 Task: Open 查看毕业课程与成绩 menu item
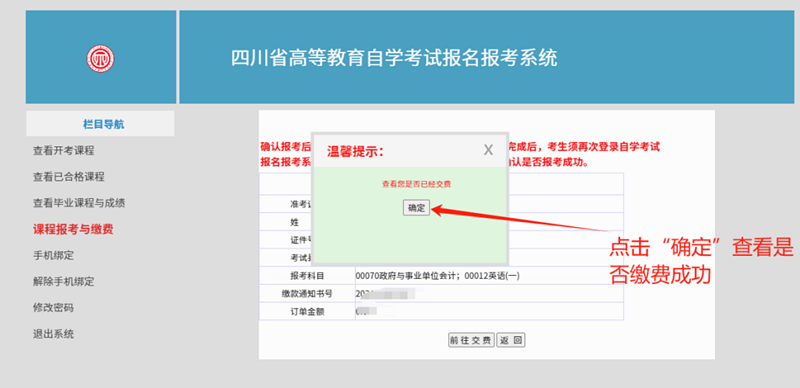click(79, 203)
